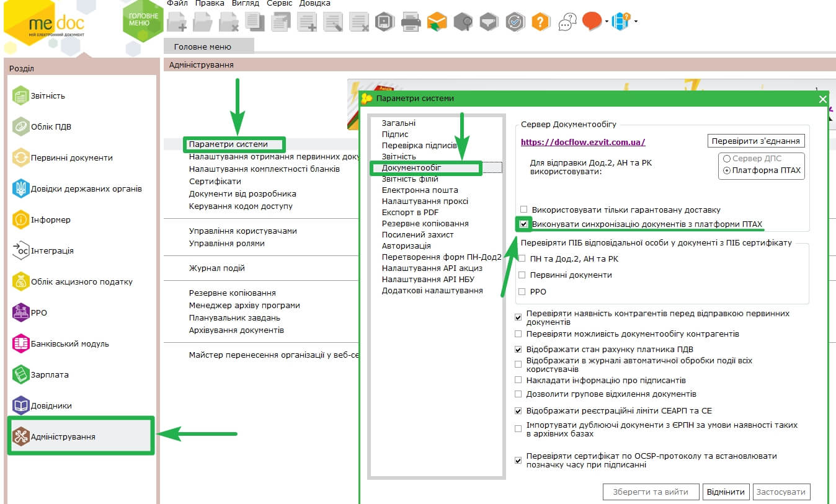Click the printer icon in toolbar
The height and width of the screenshot is (504, 836).
coord(411,22)
